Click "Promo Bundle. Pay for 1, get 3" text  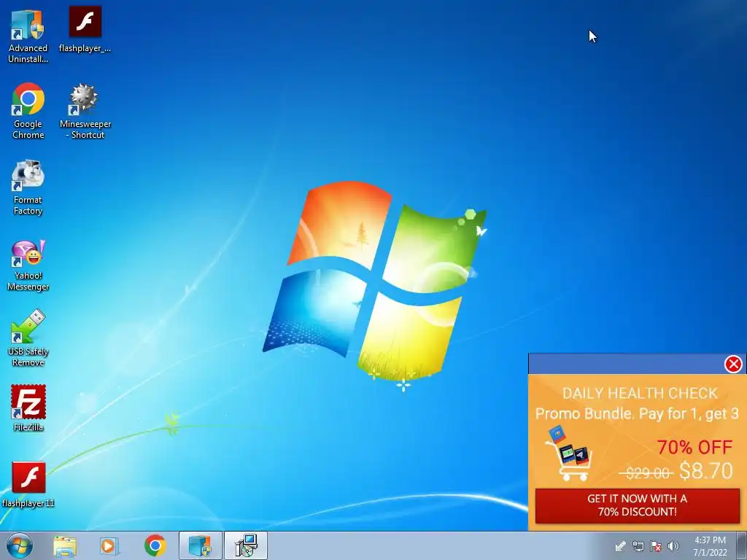pos(637,413)
